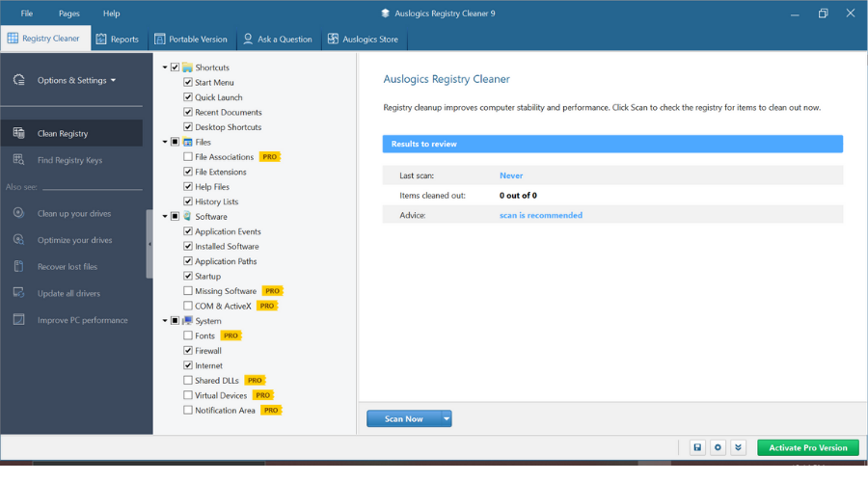The image size is (868, 482).
Task: Collapse the System tree group
Action: 165,321
